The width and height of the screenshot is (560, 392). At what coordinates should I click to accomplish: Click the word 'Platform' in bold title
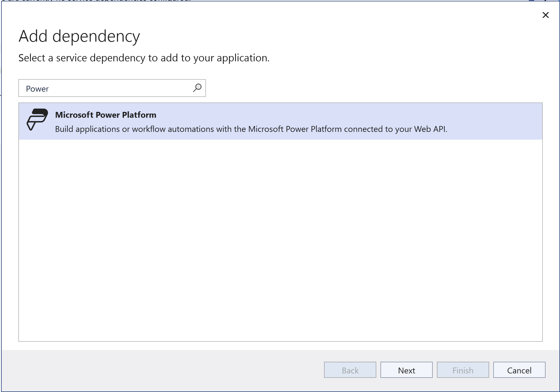pos(139,115)
